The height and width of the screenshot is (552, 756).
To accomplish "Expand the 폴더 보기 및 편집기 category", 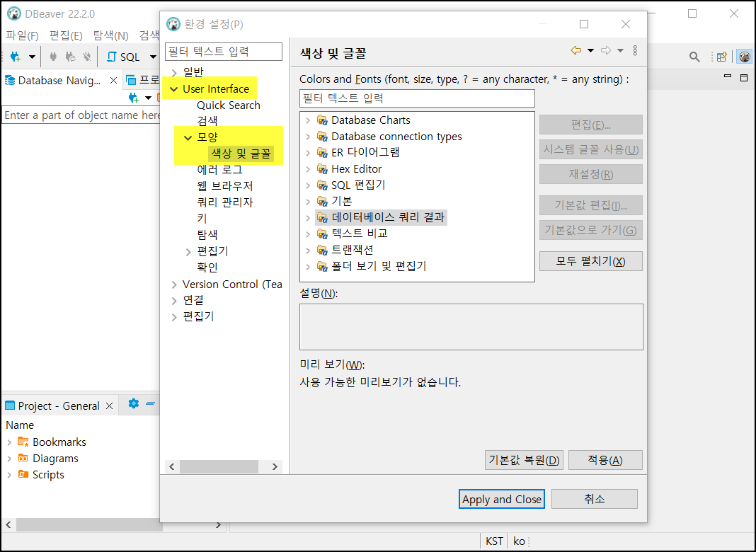I will (308, 266).
